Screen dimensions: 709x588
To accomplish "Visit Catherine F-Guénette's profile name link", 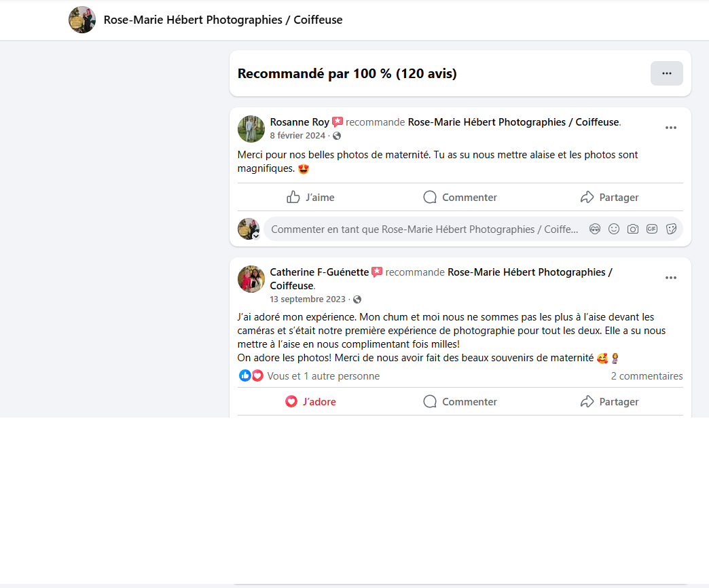I will (319, 272).
